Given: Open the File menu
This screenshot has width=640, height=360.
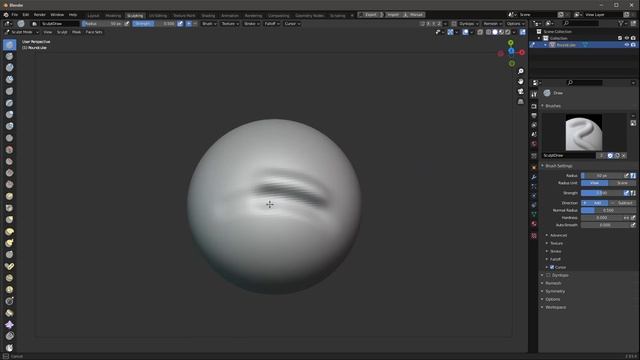Looking at the screenshot, I should point(15,15).
